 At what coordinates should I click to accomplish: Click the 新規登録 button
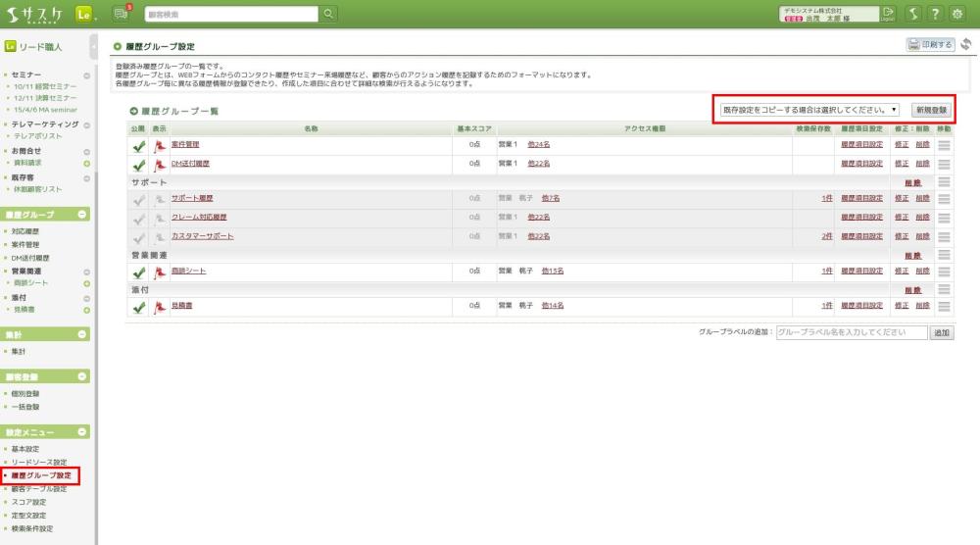pos(930,110)
